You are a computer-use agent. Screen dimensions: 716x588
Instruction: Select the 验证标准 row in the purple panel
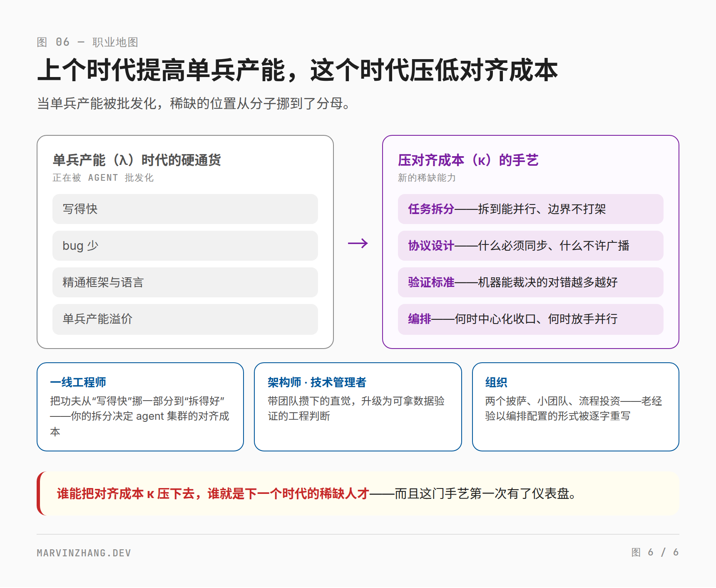(531, 282)
